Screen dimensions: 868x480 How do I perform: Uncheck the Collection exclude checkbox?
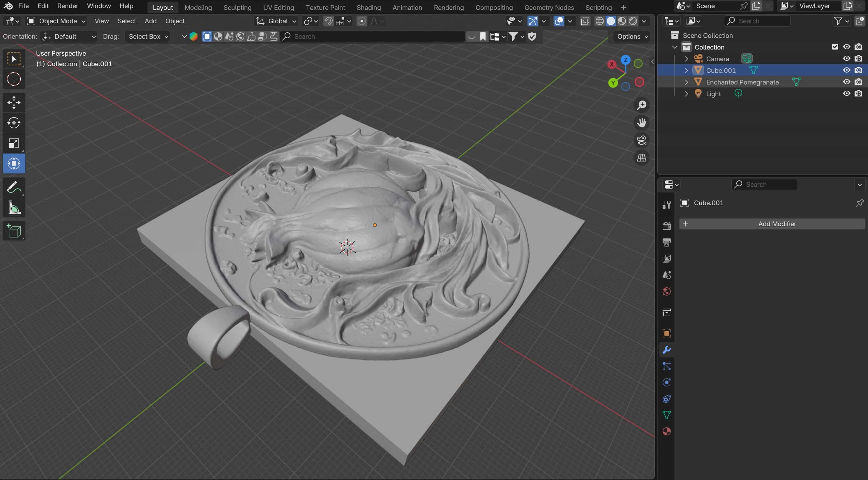point(835,47)
